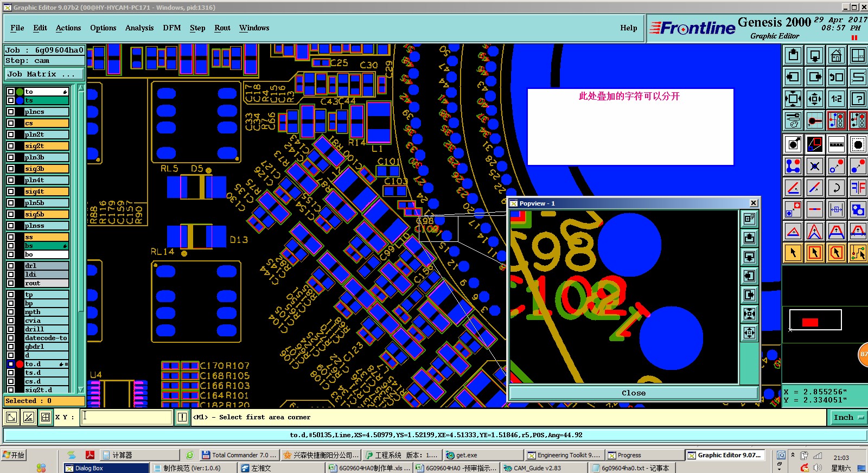Switch to Total Commander in taskbar

pyautogui.click(x=239, y=455)
